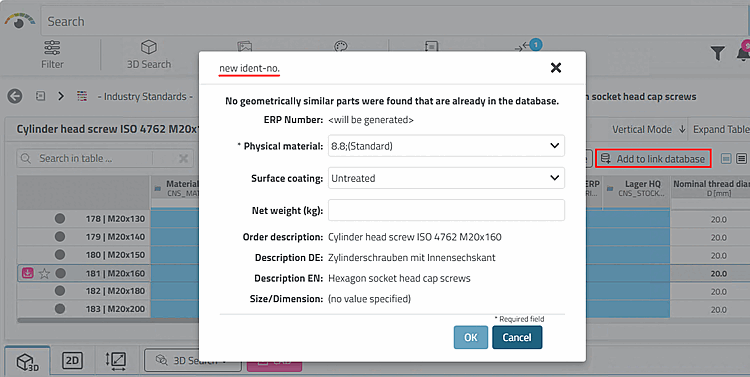Open the compare arrow icon with badge 1
Viewport: 750px width, 377px height.
529,46
